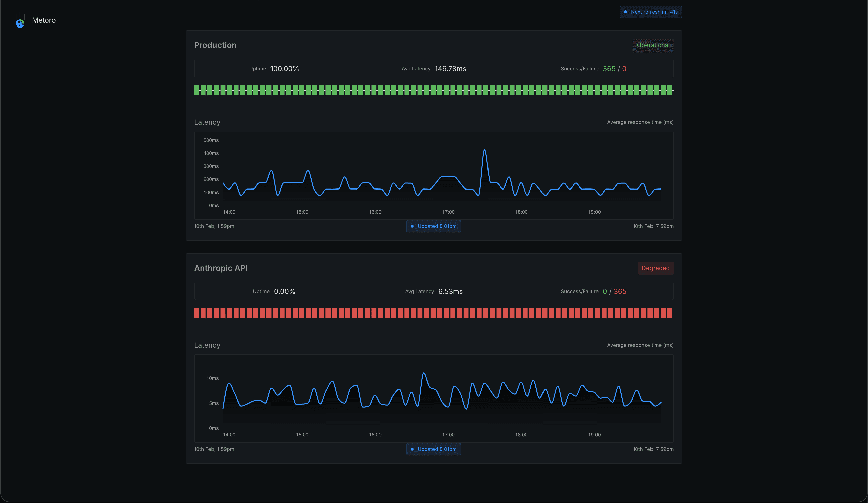Image resolution: width=868 pixels, height=503 pixels.
Task: Select the Metoro title in the header
Action: [x=44, y=20]
